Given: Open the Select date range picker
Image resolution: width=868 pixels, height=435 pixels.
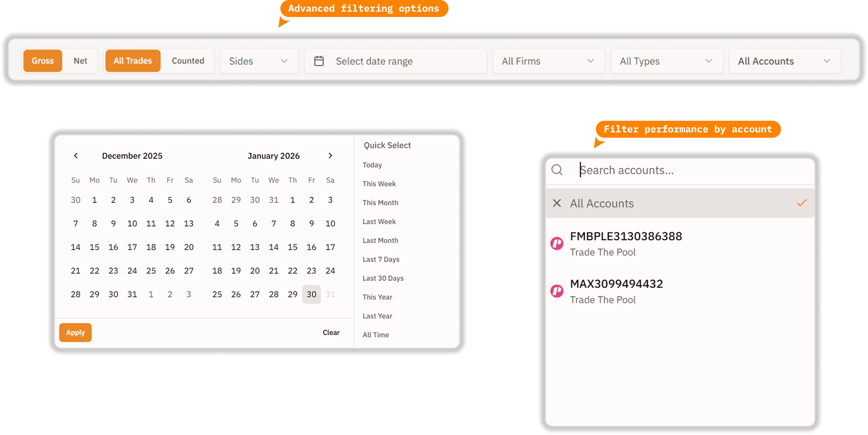Looking at the screenshot, I should pos(395,61).
